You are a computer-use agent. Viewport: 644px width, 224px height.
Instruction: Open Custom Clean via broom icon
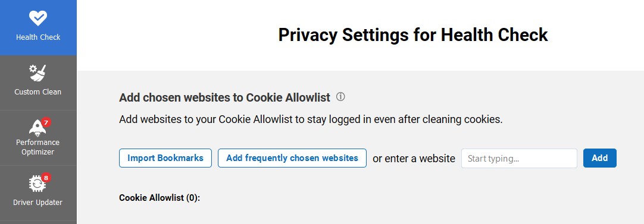(37, 73)
